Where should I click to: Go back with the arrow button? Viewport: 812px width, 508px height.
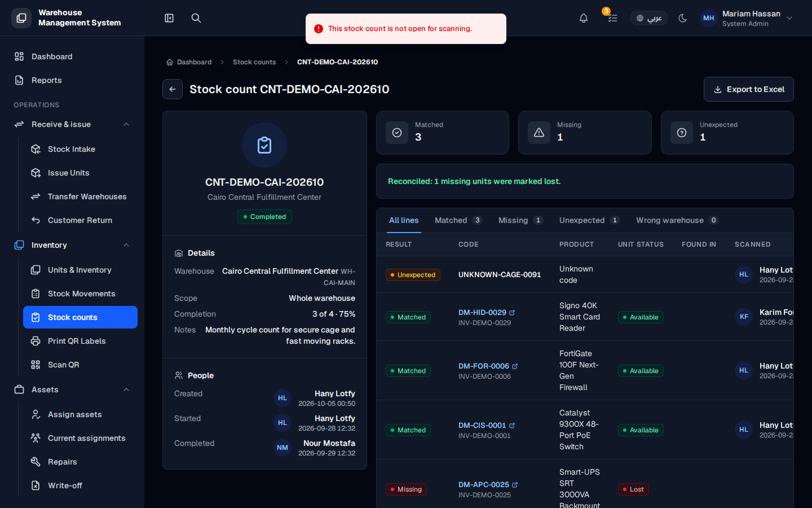(173, 89)
